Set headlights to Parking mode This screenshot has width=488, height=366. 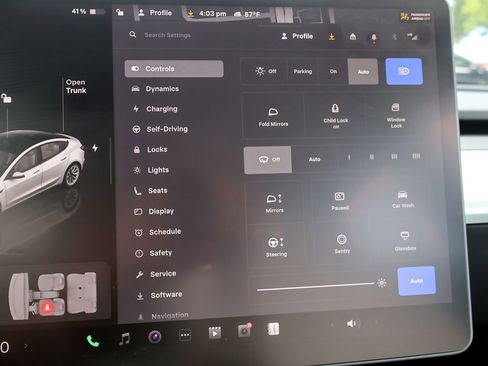303,71
